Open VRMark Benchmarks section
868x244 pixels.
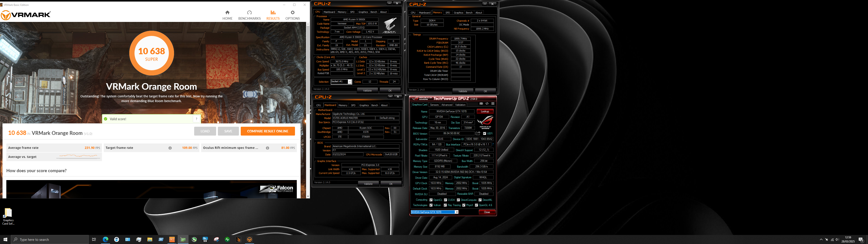(249, 15)
